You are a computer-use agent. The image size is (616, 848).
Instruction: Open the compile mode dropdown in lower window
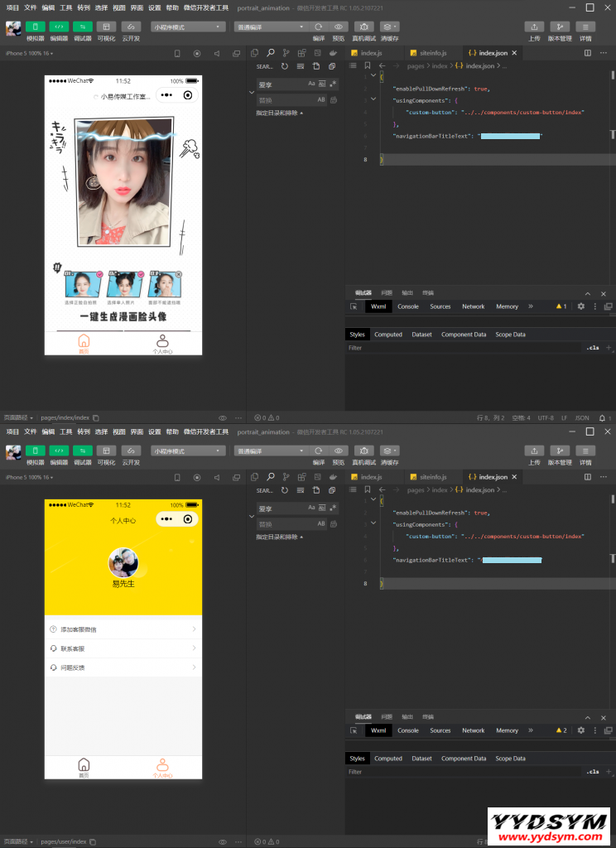coord(270,450)
